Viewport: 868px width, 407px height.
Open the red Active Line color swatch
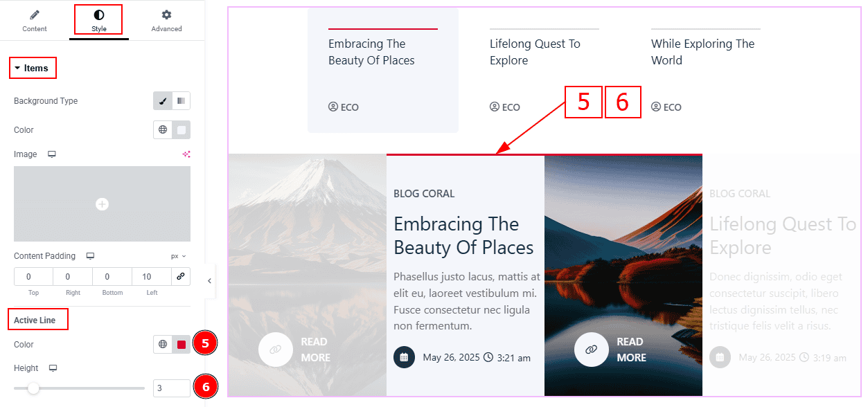click(181, 345)
